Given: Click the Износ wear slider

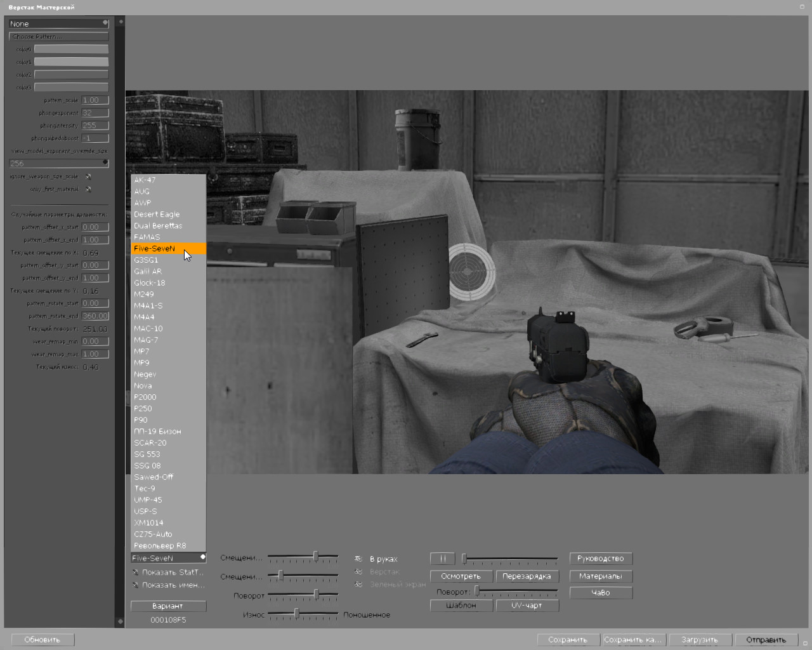Looking at the screenshot, I should [303, 614].
